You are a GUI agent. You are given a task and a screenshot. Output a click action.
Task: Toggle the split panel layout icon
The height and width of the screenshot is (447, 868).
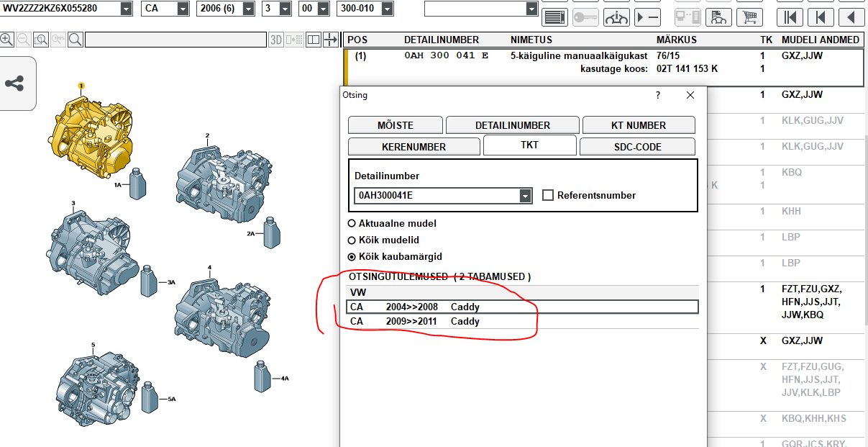coord(313,40)
